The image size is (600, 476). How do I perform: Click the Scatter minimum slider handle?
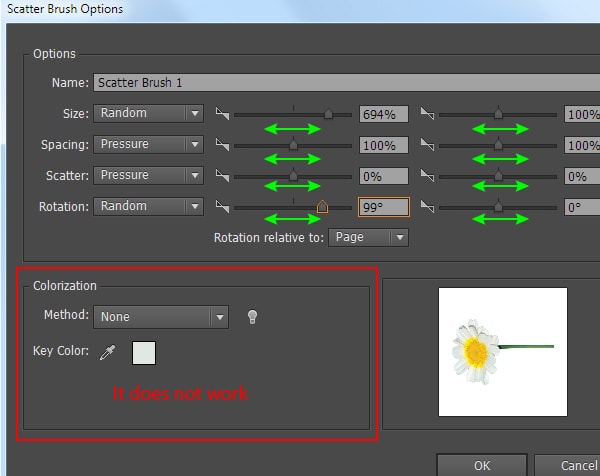(x=293, y=176)
